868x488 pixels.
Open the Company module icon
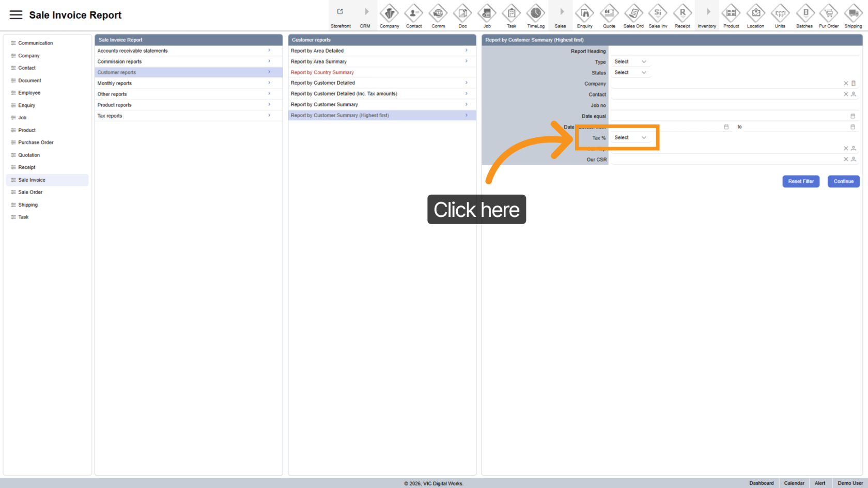click(389, 13)
